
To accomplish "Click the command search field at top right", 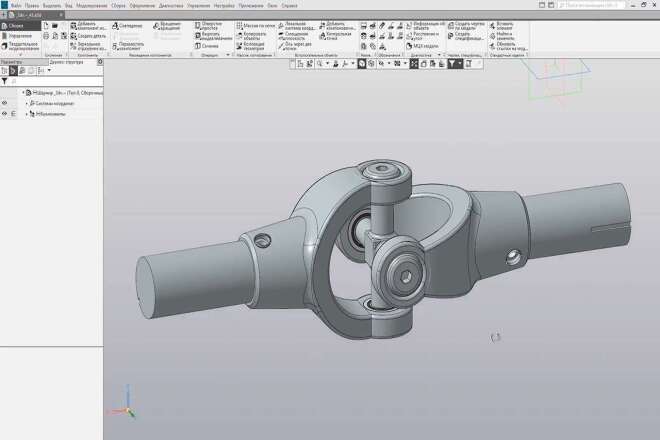I will tap(591, 5).
